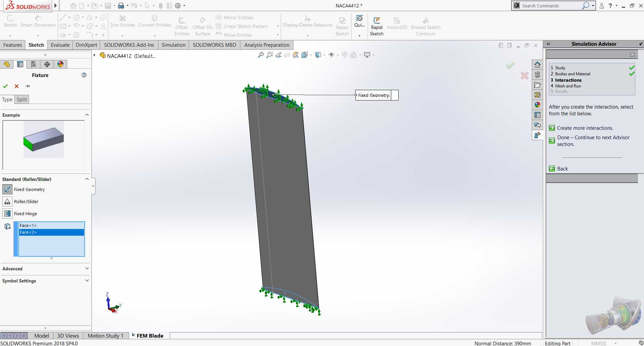The image size is (644, 346).
Task: Expand the NACA4412 flyout design tree
Action: pyautogui.click(x=95, y=55)
